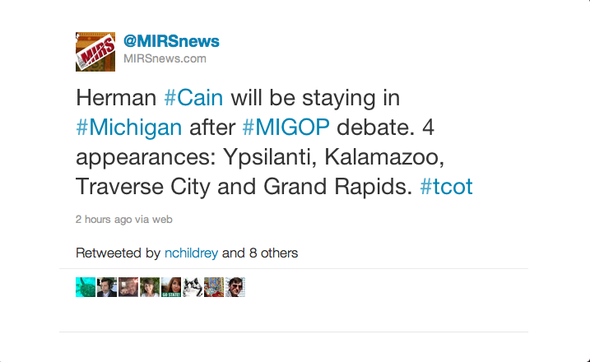Click the sea turtle retweeter avatar

(x=85, y=287)
